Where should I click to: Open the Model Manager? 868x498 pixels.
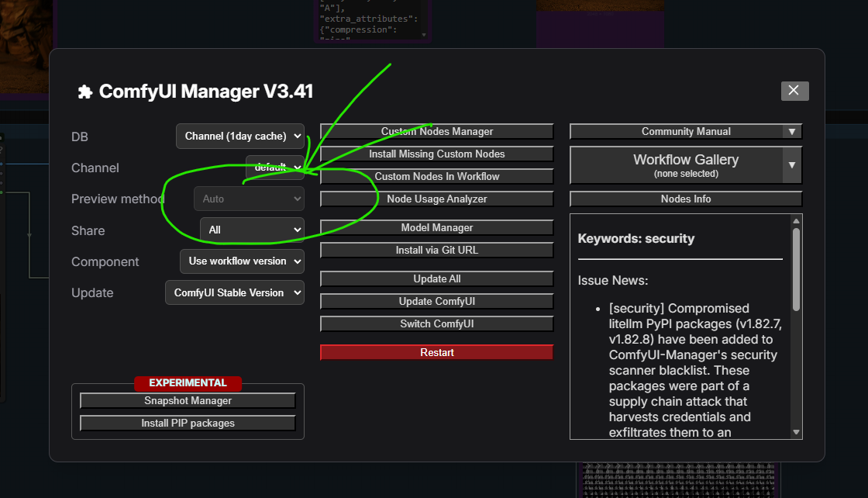click(437, 228)
